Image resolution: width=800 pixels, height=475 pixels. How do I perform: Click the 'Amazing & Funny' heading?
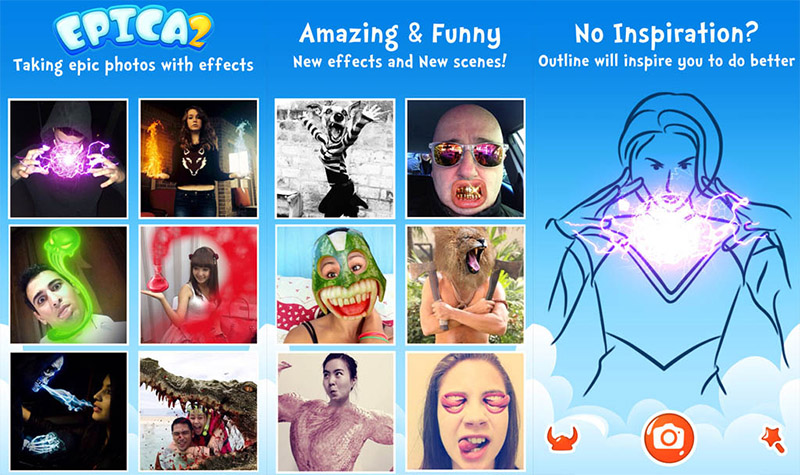click(x=400, y=34)
